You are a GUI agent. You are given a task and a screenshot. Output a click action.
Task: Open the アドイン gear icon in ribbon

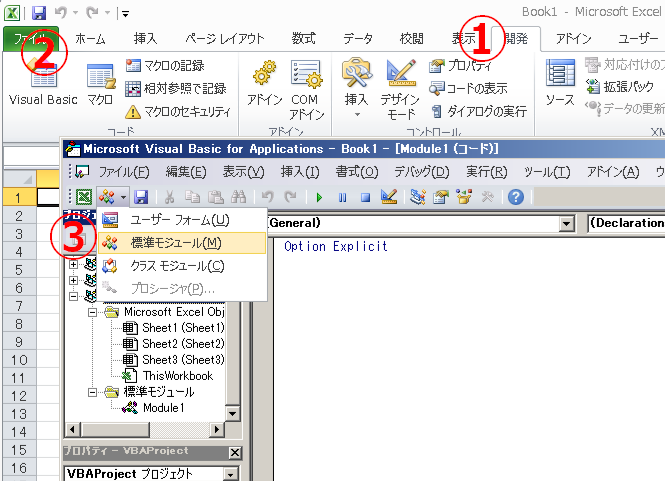click(x=265, y=84)
